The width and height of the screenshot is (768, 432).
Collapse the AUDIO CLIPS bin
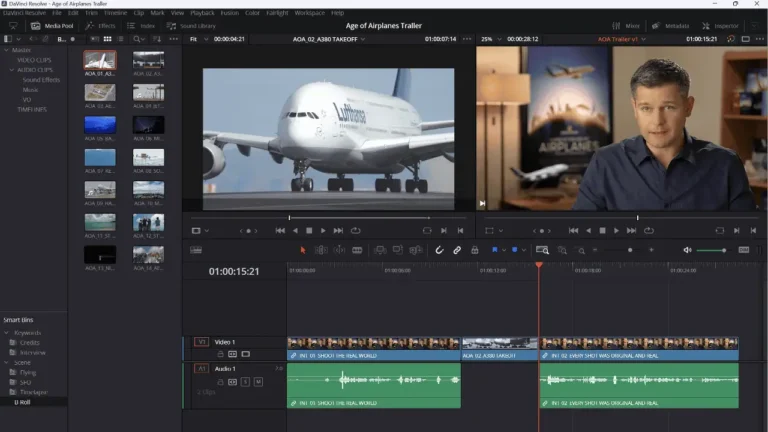pyautogui.click(x=12, y=70)
